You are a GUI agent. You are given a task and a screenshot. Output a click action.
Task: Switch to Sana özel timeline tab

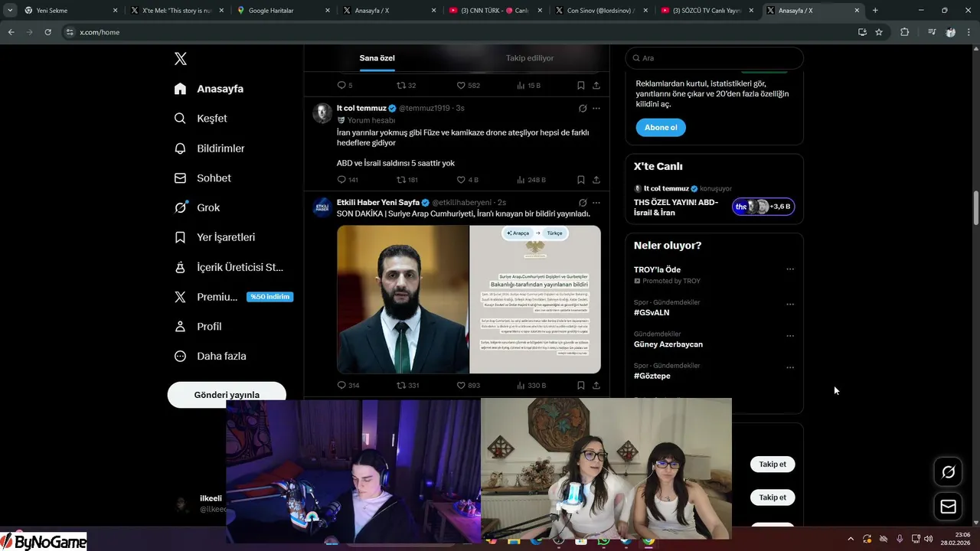(x=377, y=58)
